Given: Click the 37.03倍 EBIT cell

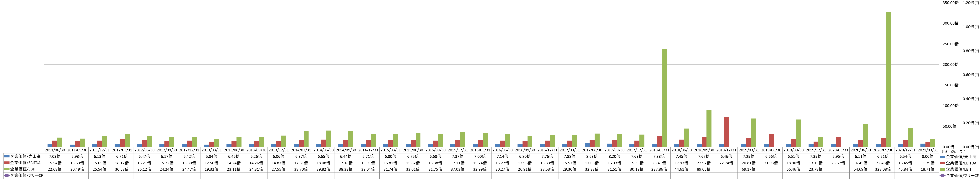Looking at the screenshot, I should pyautogui.click(x=458, y=169).
